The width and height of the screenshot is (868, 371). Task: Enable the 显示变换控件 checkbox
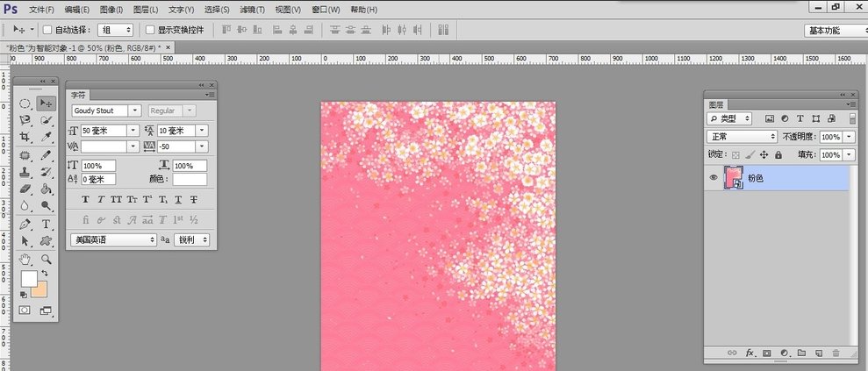pos(150,30)
